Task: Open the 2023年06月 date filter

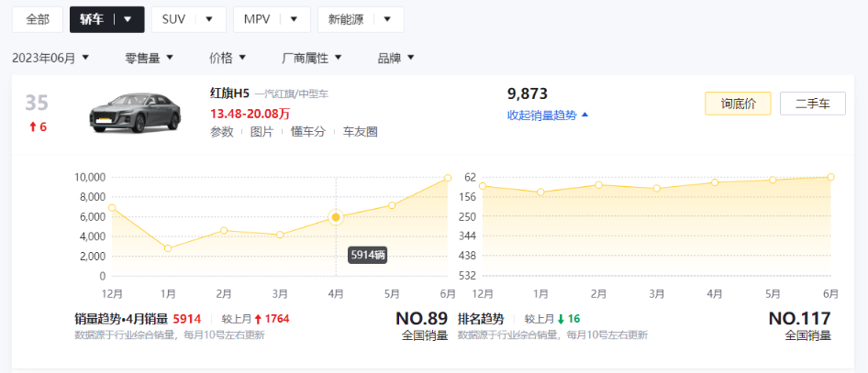Action: [x=50, y=58]
